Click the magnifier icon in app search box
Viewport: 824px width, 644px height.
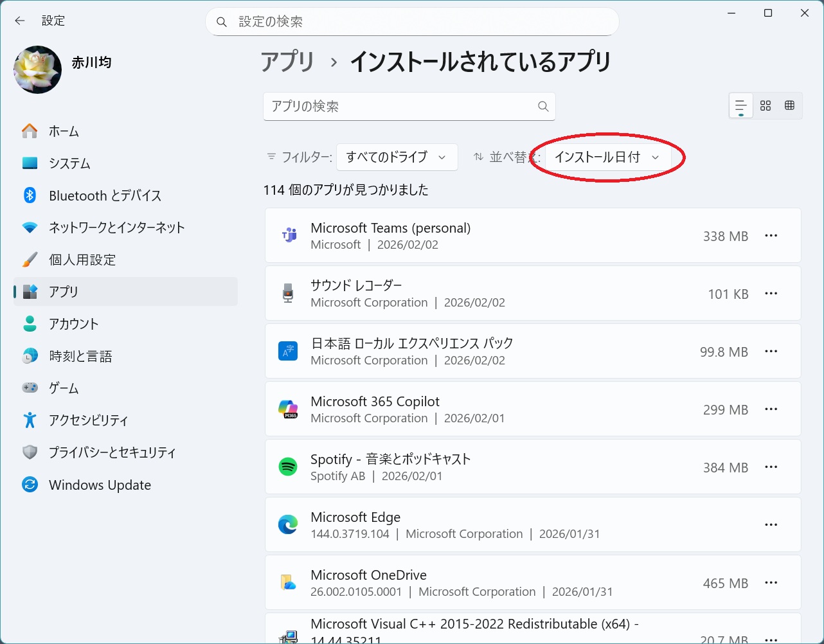pyautogui.click(x=543, y=107)
